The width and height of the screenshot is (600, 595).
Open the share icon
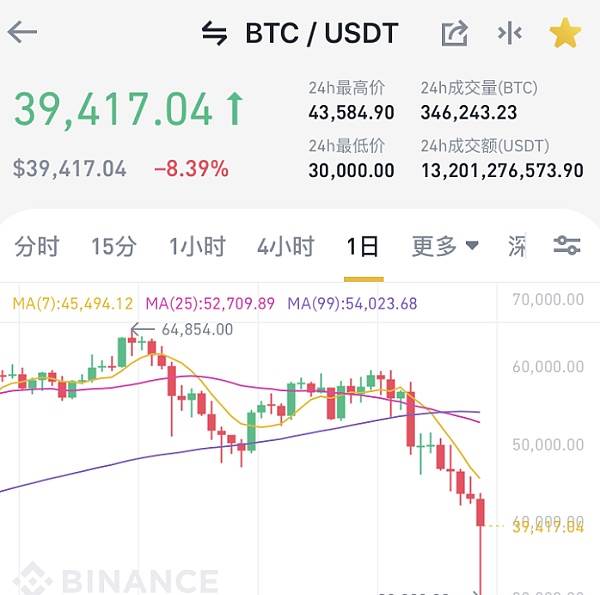(x=455, y=33)
